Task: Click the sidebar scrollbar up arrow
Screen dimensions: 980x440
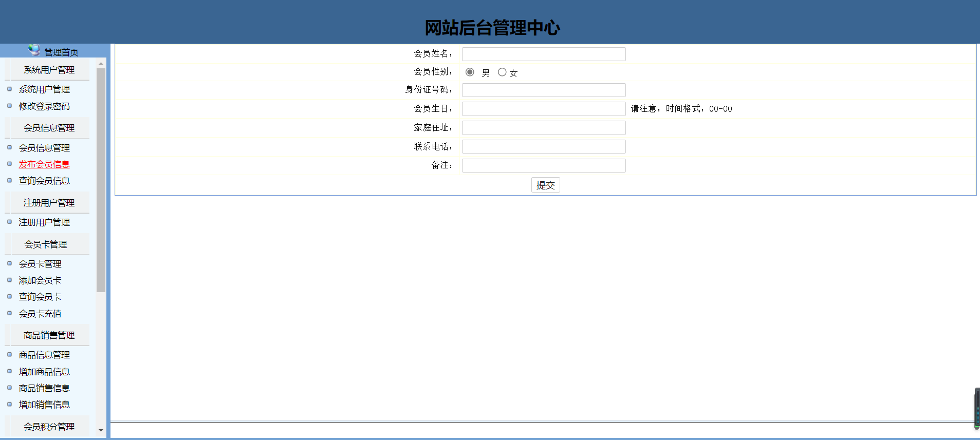Action: pos(101,64)
